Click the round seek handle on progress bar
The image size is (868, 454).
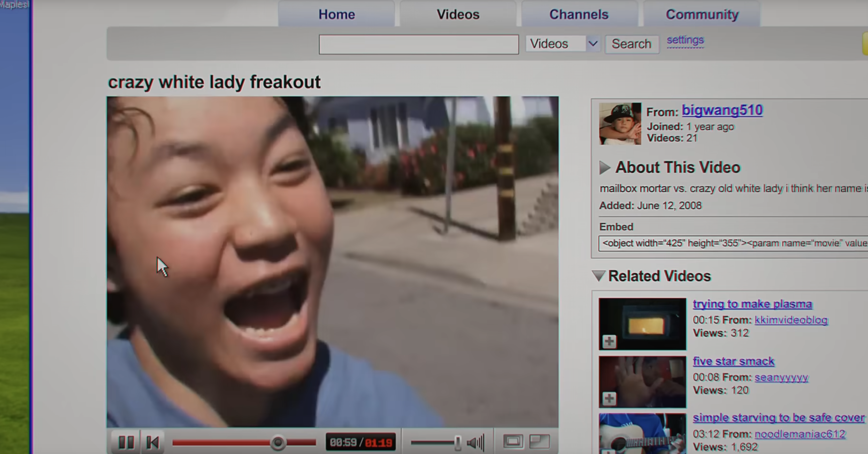tap(278, 442)
